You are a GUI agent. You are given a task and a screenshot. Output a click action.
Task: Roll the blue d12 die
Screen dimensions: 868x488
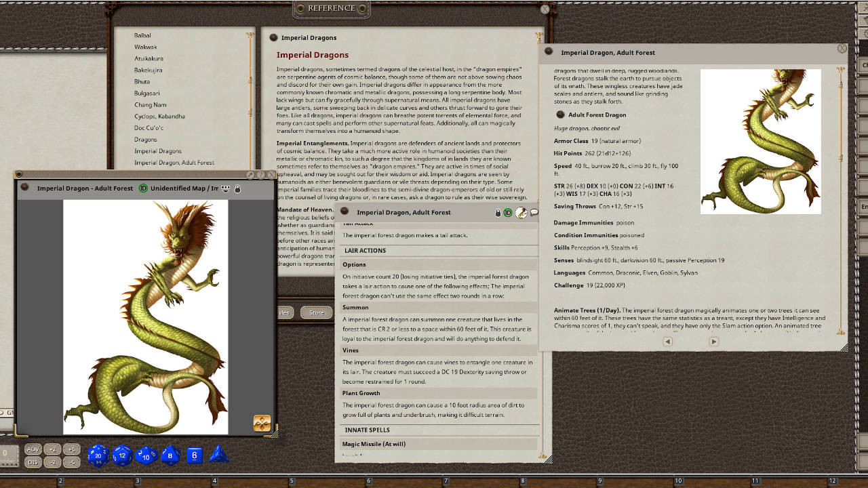[122, 455]
